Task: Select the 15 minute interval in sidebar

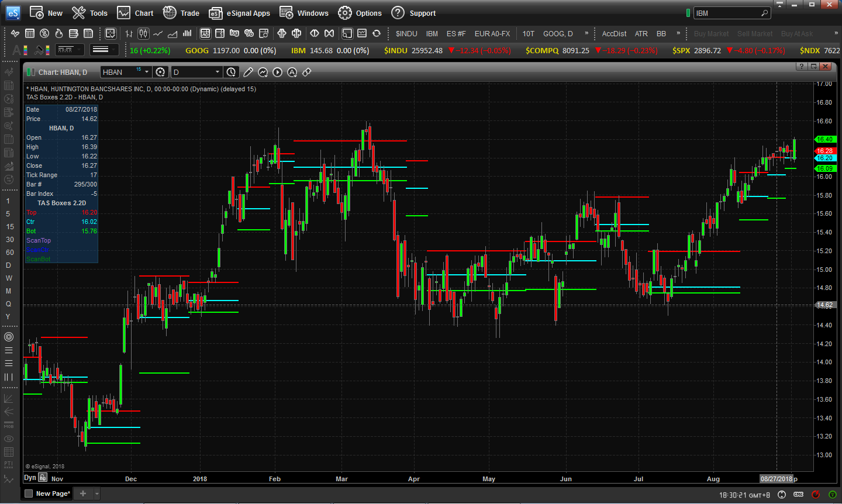Action: (10, 227)
